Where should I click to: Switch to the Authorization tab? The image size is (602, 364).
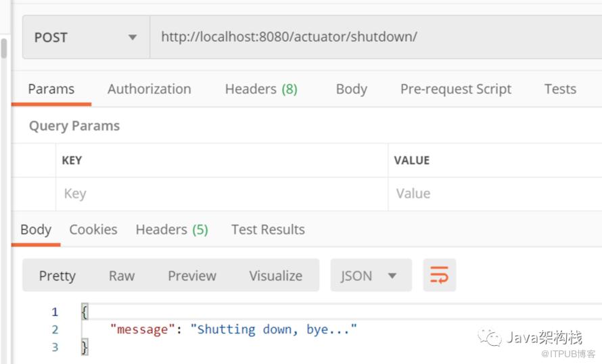click(149, 89)
